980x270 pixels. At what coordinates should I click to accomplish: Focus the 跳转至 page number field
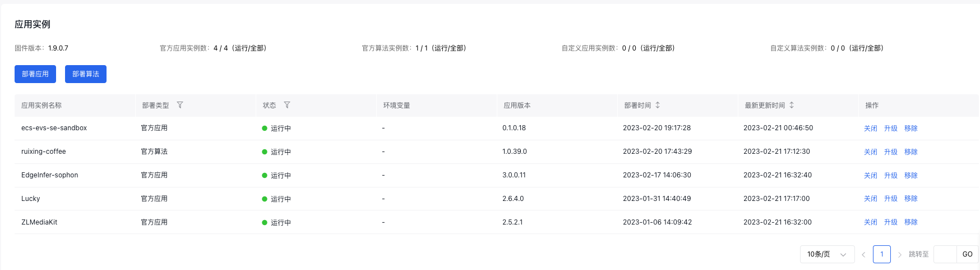tap(945, 254)
